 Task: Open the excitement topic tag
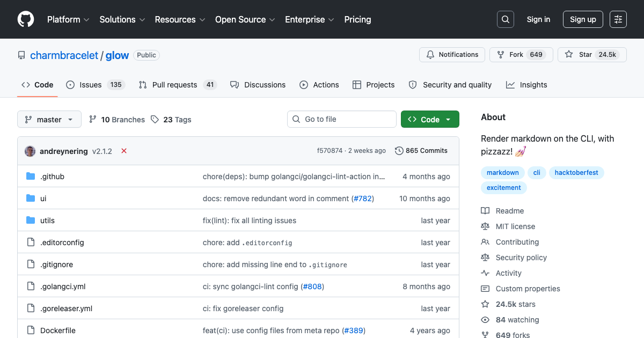[504, 188]
